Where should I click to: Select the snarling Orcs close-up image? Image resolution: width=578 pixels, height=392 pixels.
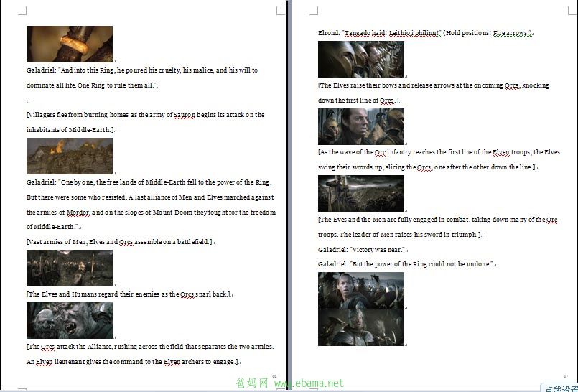point(70,320)
